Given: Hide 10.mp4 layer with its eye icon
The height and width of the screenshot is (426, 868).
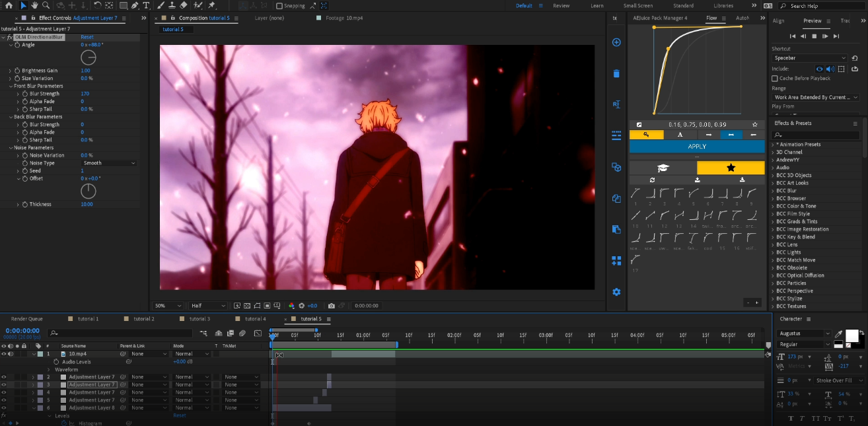Looking at the screenshot, I should [x=3, y=354].
